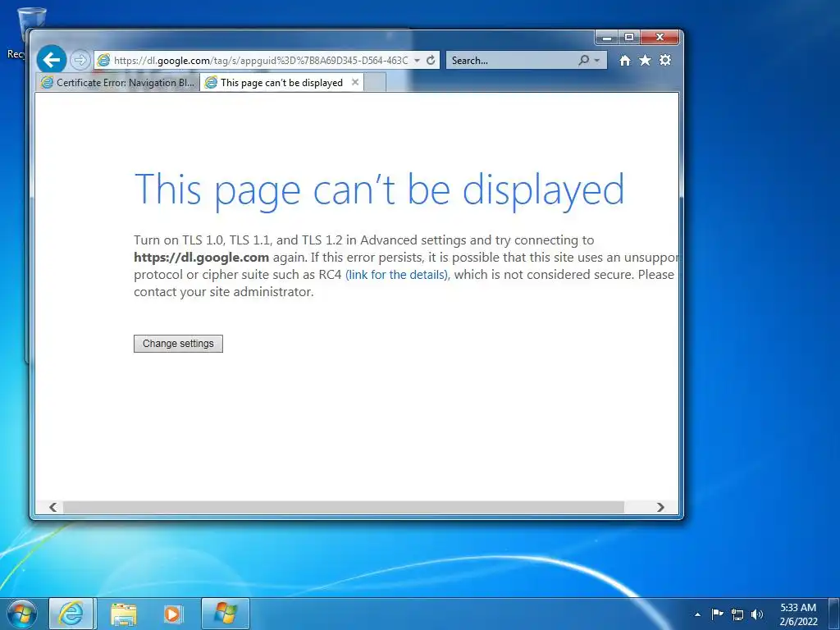This screenshot has width=840, height=630.
Task: Click the bold https://dl.google.com text
Action: click(202, 257)
